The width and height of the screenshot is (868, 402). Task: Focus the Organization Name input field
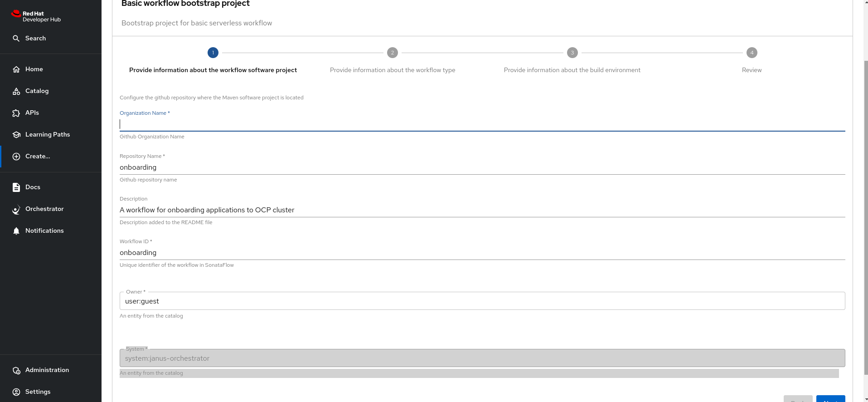pos(482,124)
